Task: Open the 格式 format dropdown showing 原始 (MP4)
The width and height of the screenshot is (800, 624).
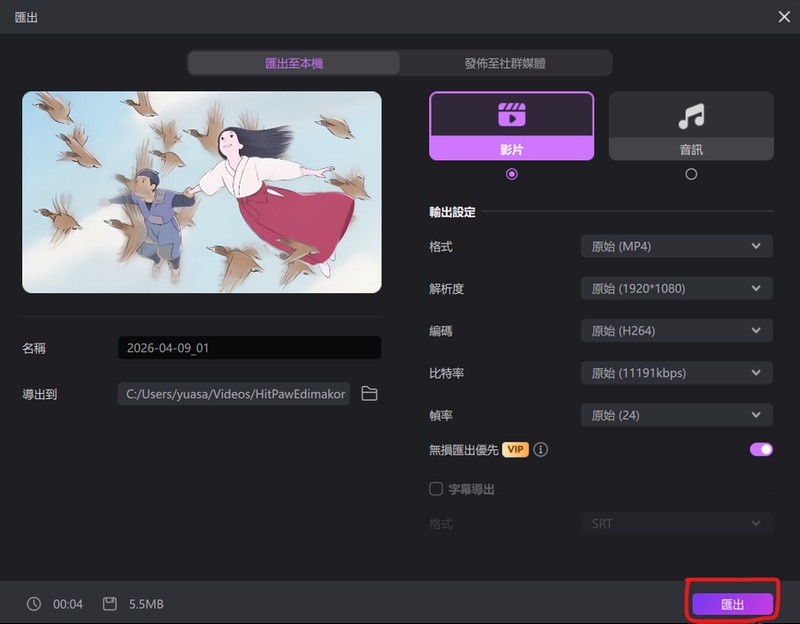Action: pos(676,246)
